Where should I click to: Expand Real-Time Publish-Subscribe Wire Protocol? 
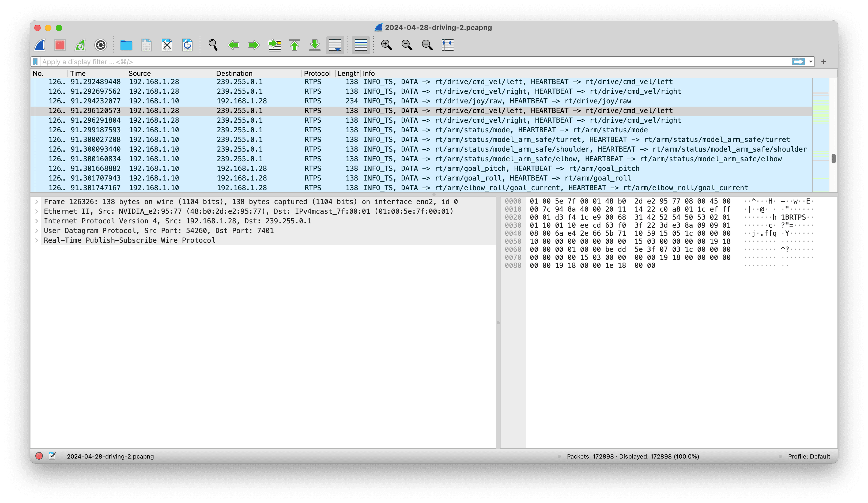point(36,240)
